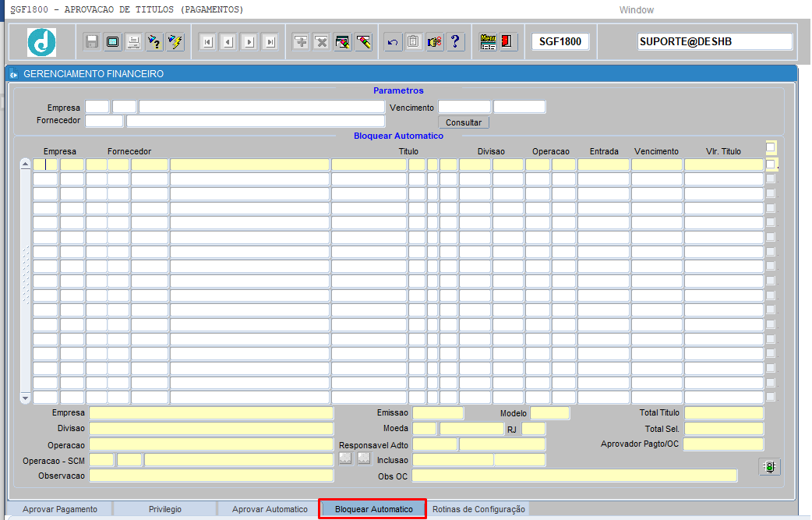Screen dimensions: 812x520
Task: Click the RJ field
Action: coord(533,429)
